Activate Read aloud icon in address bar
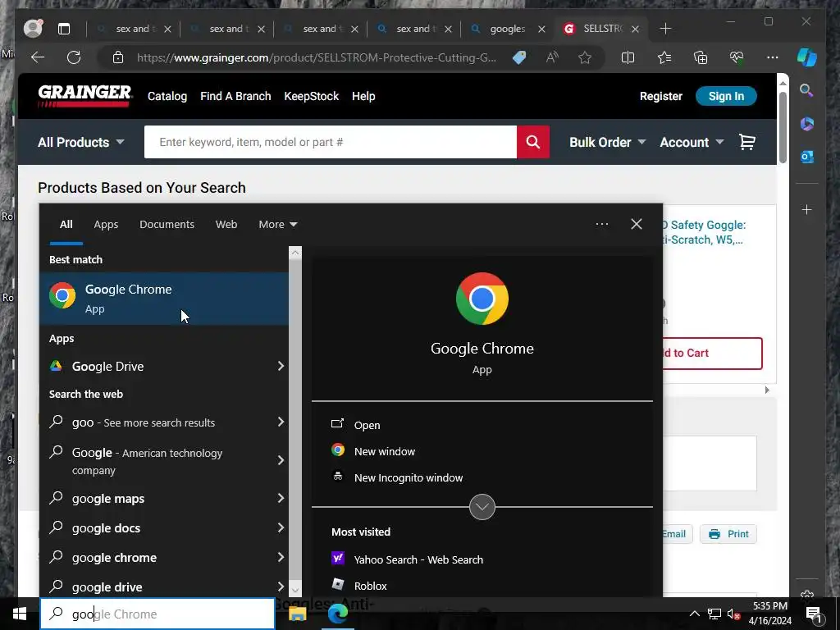Viewport: 840px width, 630px height. coord(552,57)
